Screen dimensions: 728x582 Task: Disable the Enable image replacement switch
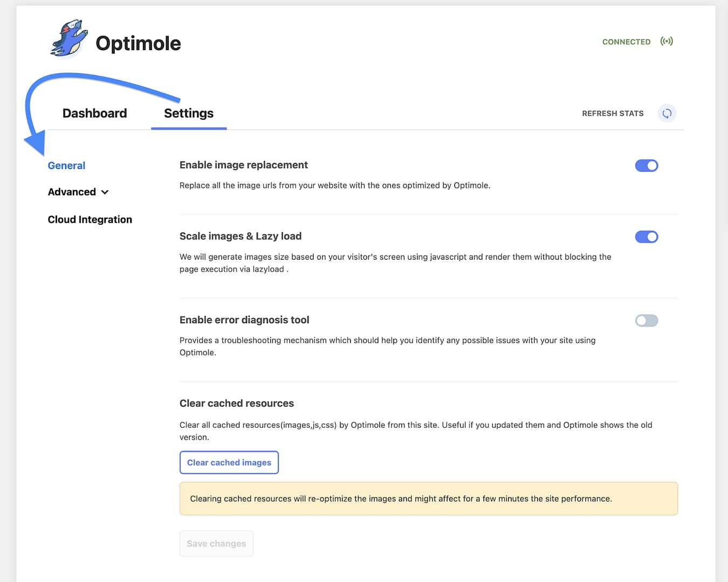[646, 166]
